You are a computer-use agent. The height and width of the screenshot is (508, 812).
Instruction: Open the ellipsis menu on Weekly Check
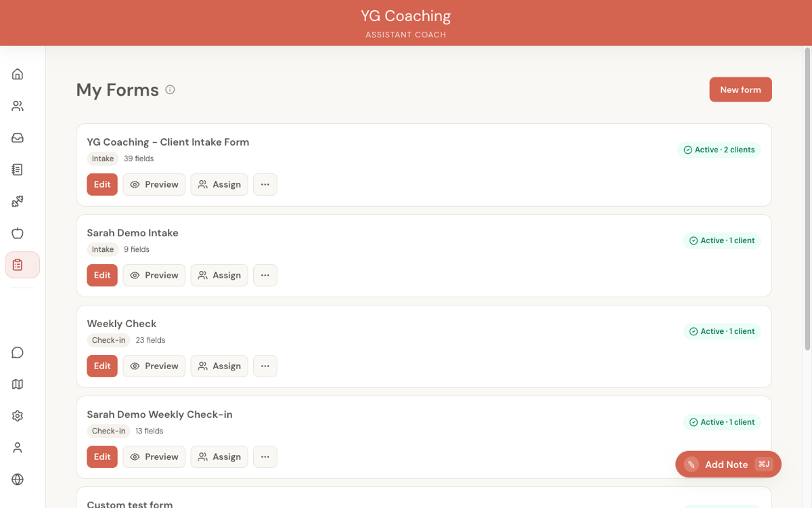pyautogui.click(x=265, y=366)
